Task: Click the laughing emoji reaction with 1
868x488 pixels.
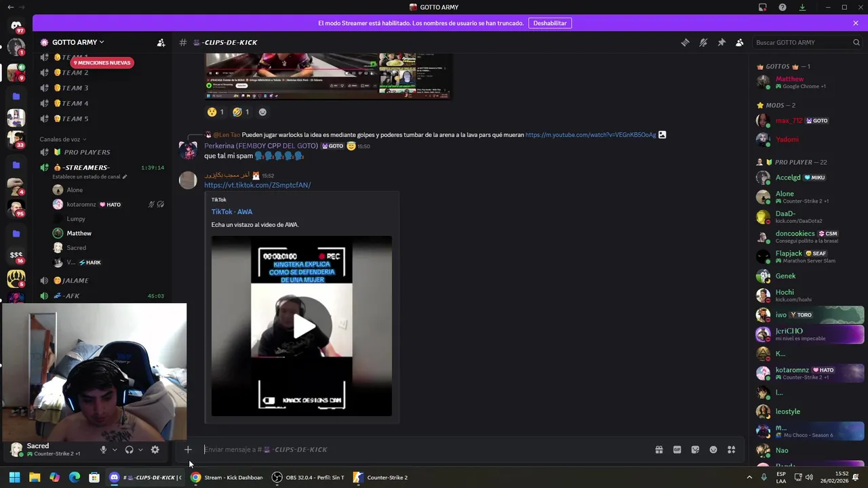Action: (x=241, y=112)
